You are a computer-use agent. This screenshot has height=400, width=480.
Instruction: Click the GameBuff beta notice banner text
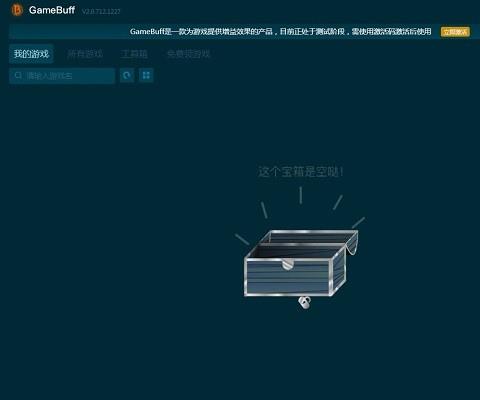(280, 32)
